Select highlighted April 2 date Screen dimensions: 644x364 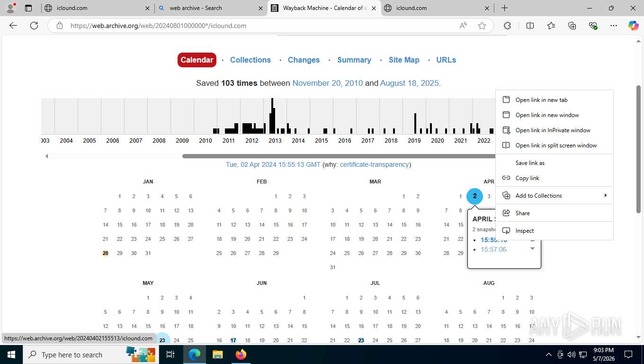(x=474, y=196)
